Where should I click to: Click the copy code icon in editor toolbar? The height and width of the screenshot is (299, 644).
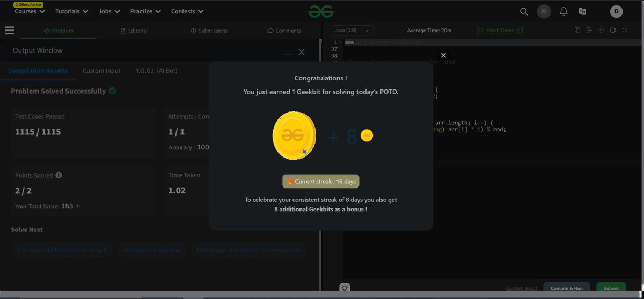click(x=577, y=31)
